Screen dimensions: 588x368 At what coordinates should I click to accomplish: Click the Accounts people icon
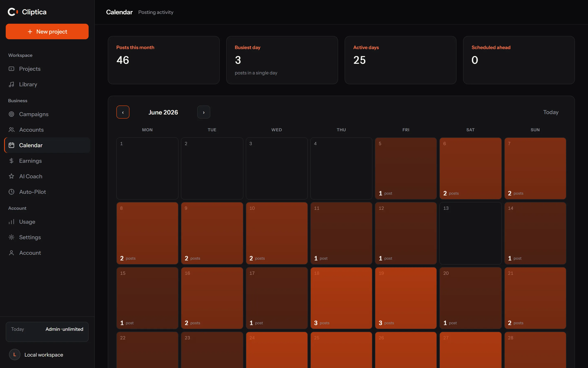[11, 130]
